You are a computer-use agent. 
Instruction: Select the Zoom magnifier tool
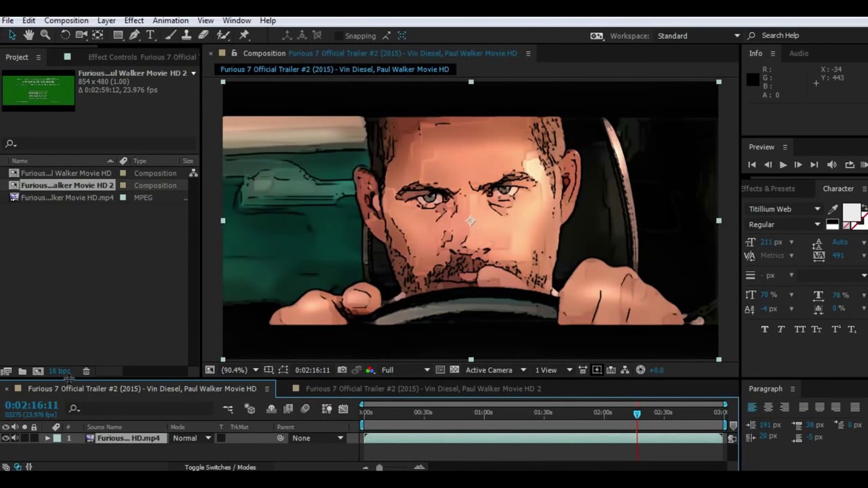click(45, 35)
